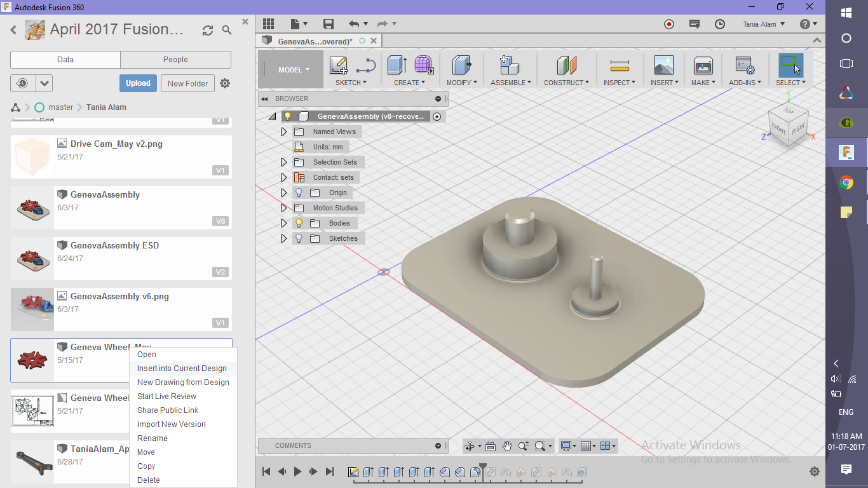Click the master branch breadcrumb
The height and width of the screenshot is (488, 868).
point(54,107)
